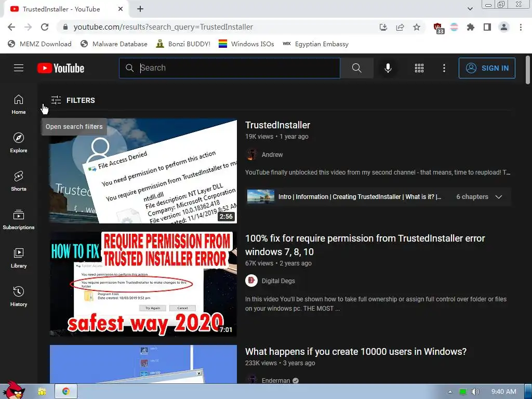
Task: Open search FILTERS
Action: [73, 100]
